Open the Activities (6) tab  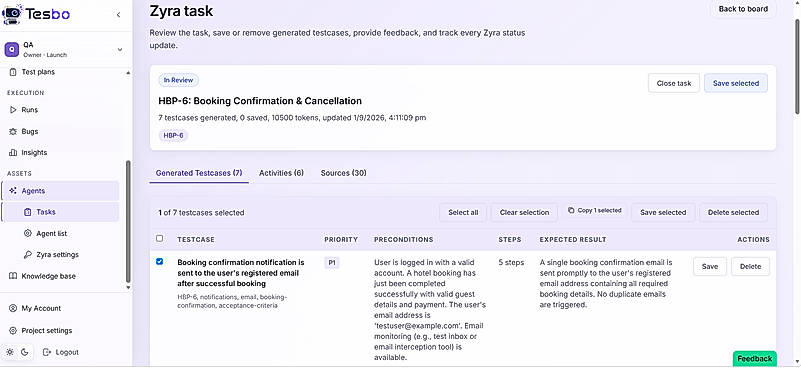tap(281, 173)
